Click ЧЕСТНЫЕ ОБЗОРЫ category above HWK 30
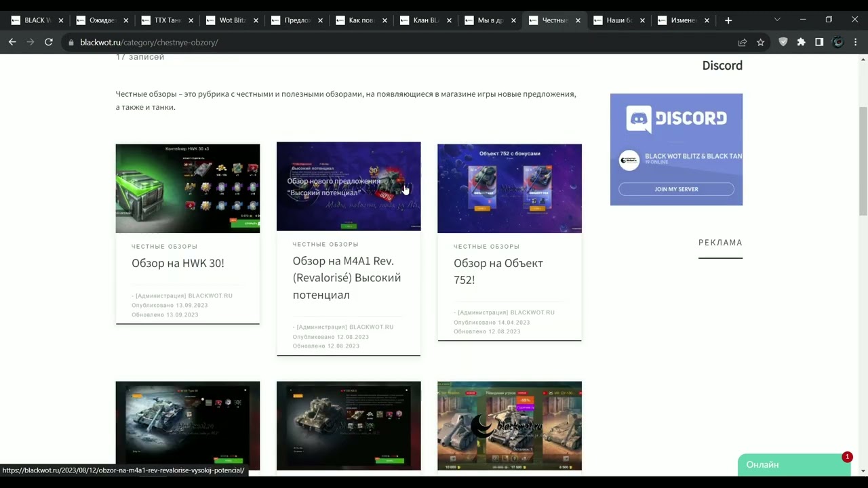The image size is (868, 488). [165, 247]
